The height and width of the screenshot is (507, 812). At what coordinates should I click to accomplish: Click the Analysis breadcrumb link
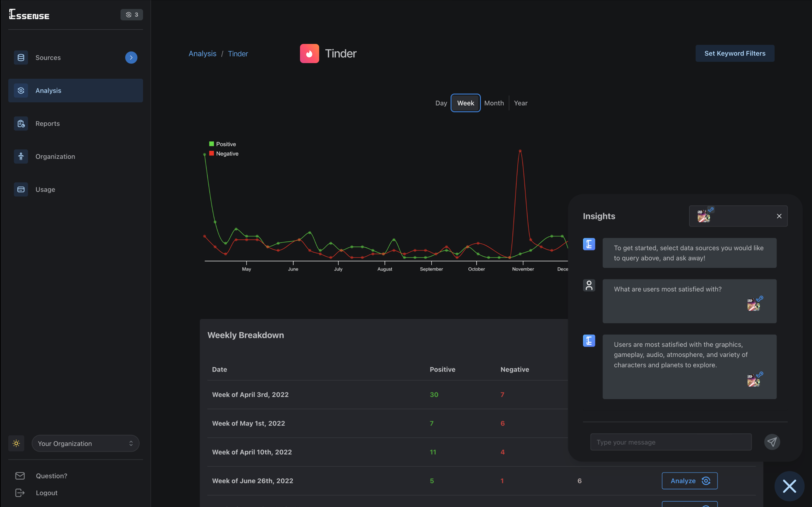(x=202, y=54)
